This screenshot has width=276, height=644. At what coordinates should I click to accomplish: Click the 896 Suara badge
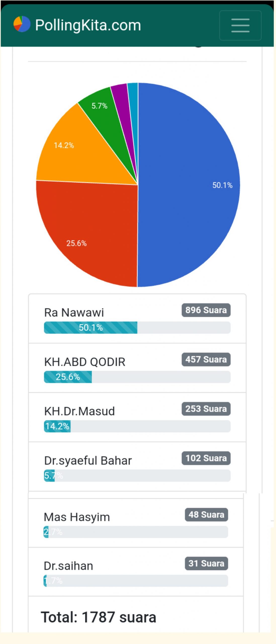pos(206,310)
